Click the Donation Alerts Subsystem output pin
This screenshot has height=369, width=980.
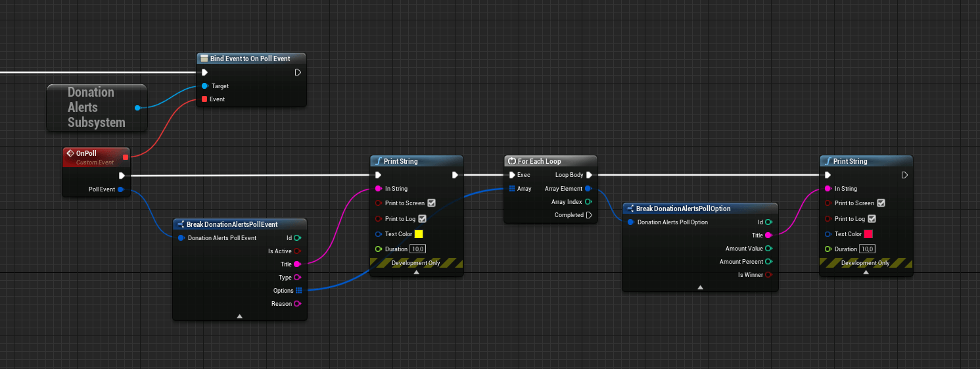[x=137, y=107]
